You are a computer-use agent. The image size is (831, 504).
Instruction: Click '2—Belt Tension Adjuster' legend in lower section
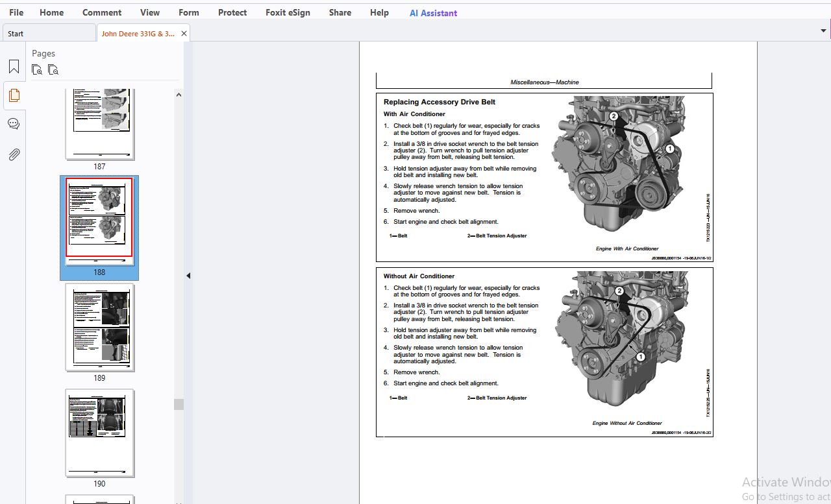point(497,398)
